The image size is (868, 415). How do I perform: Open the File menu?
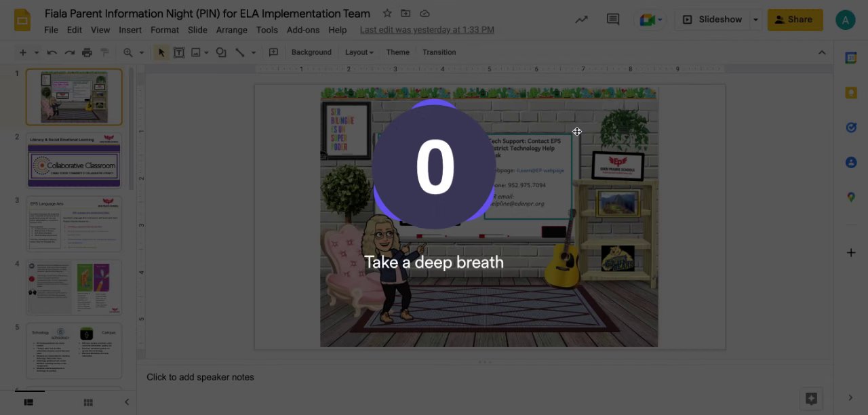[51, 30]
